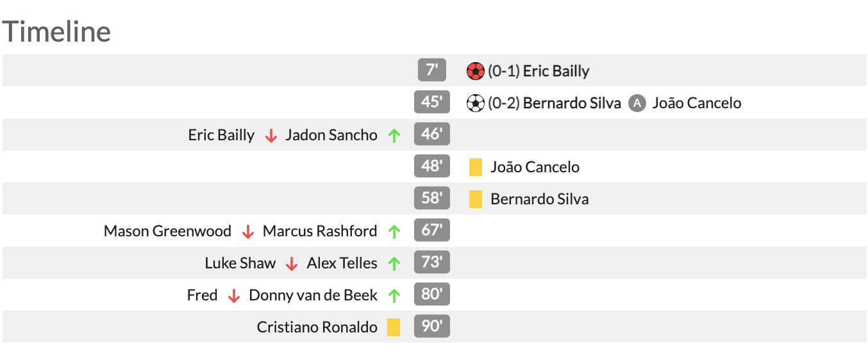Click red arrow next to Mason Greenwood
Screen dimensions: 868x360
point(248,232)
